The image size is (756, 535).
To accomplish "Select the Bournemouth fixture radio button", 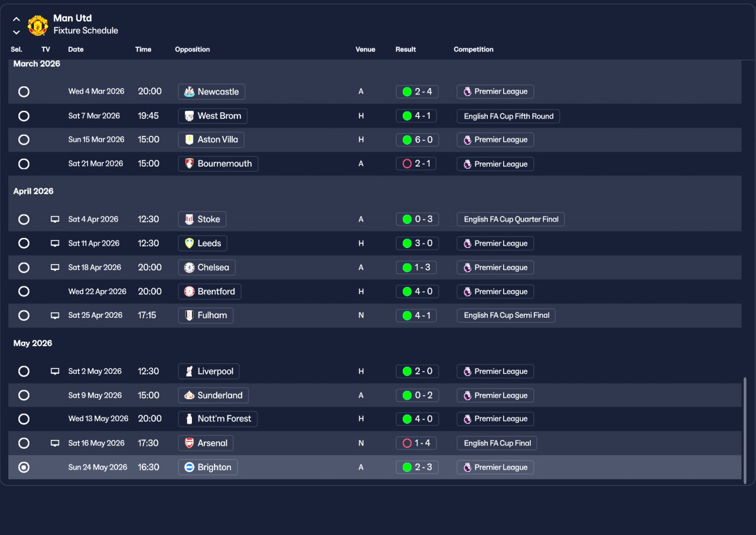I will pos(24,164).
